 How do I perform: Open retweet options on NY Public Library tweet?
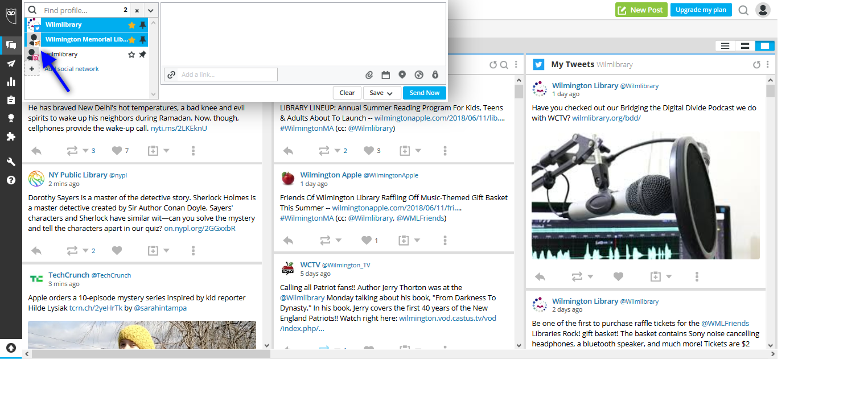(x=85, y=250)
